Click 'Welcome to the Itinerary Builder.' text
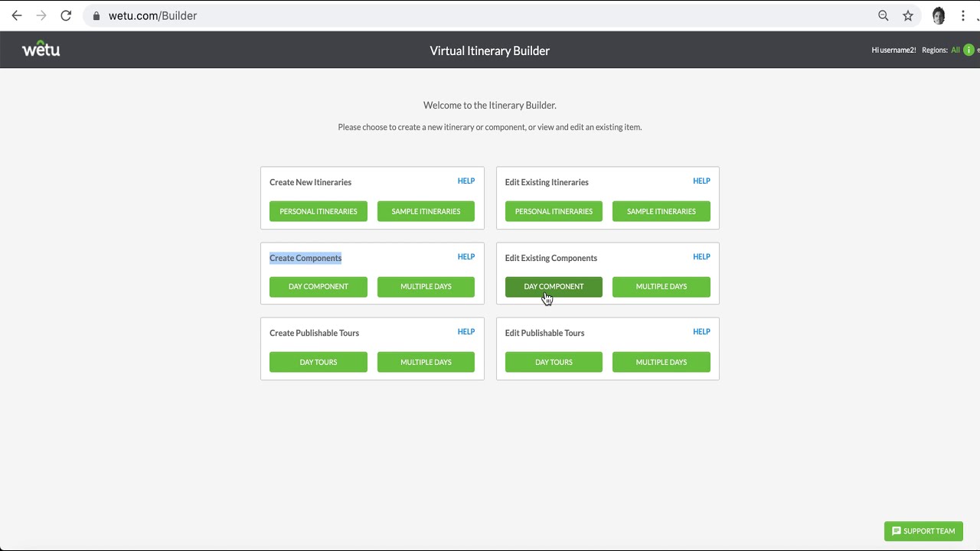The height and width of the screenshot is (551, 980). (x=490, y=106)
